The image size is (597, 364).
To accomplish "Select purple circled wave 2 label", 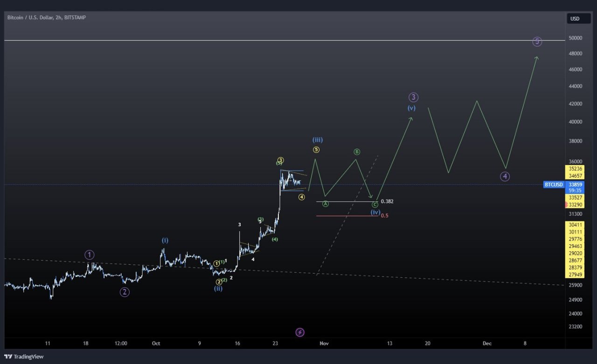I will 125,292.
